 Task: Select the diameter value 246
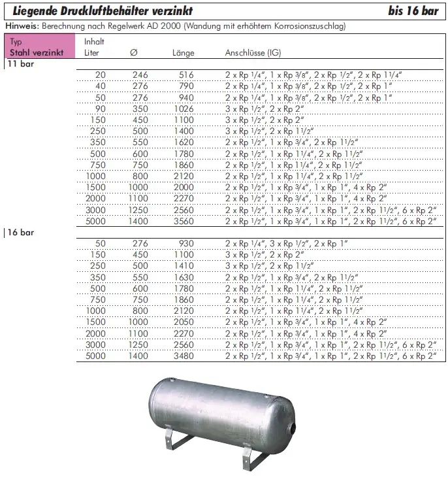click(x=140, y=76)
